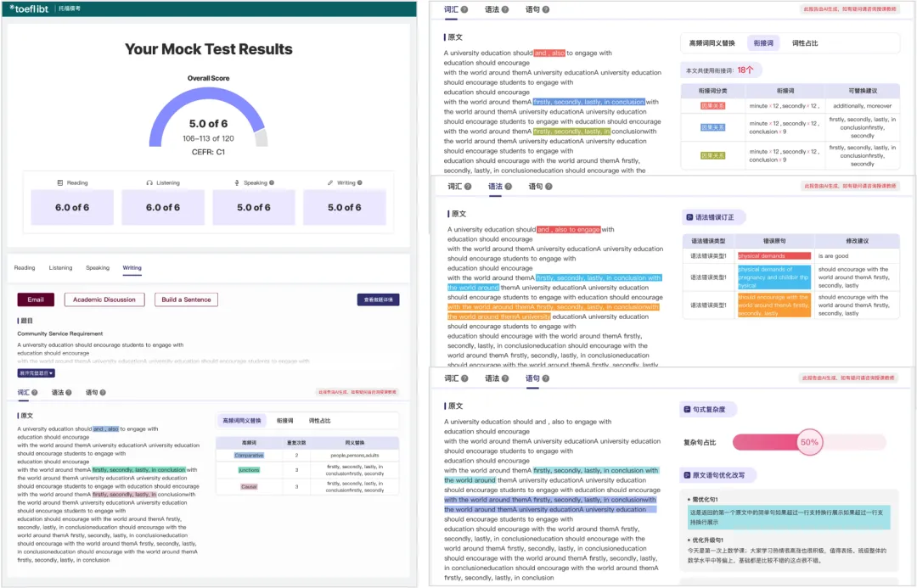The height and width of the screenshot is (588, 917).
Task: Click the TOEFL iBT logo
Action: coord(31,8)
